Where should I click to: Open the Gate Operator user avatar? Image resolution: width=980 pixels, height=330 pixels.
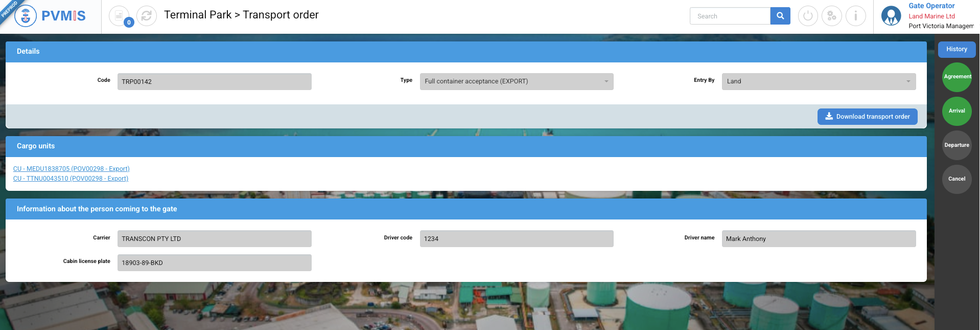pyautogui.click(x=891, y=16)
